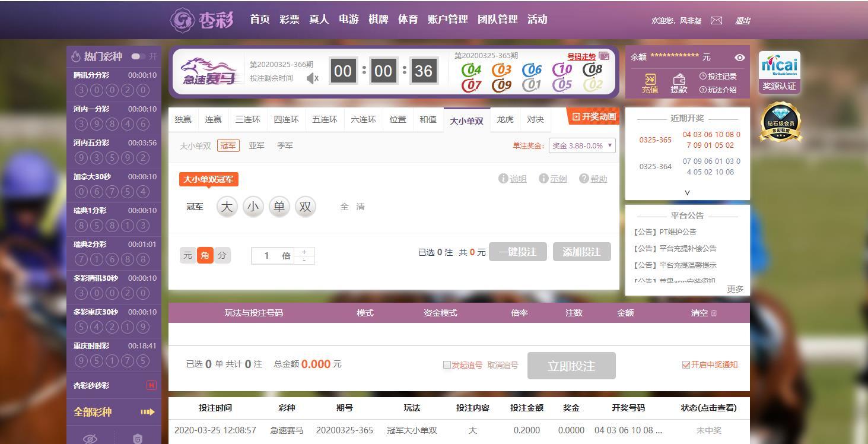Click the 清空 trash icon in bet list

714,313
